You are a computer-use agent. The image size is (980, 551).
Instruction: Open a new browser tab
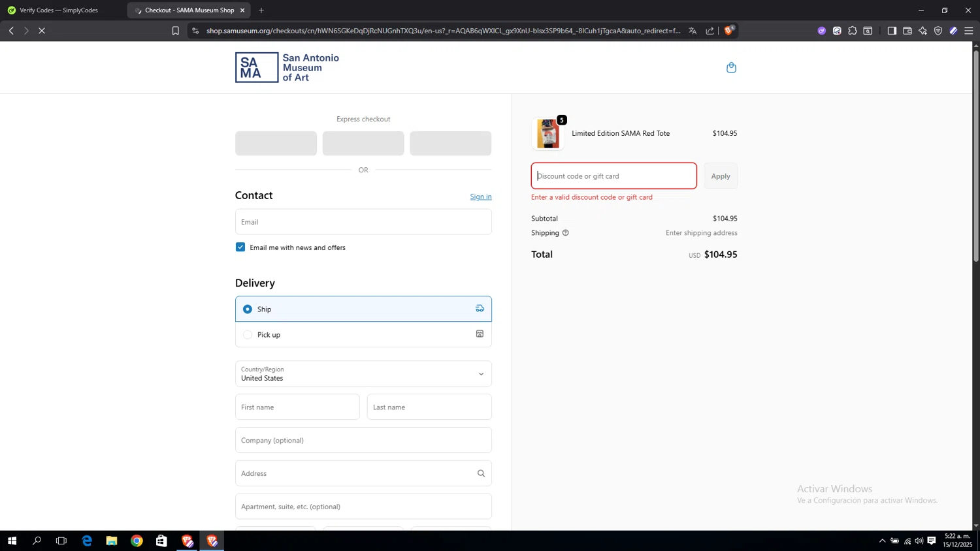(261, 10)
